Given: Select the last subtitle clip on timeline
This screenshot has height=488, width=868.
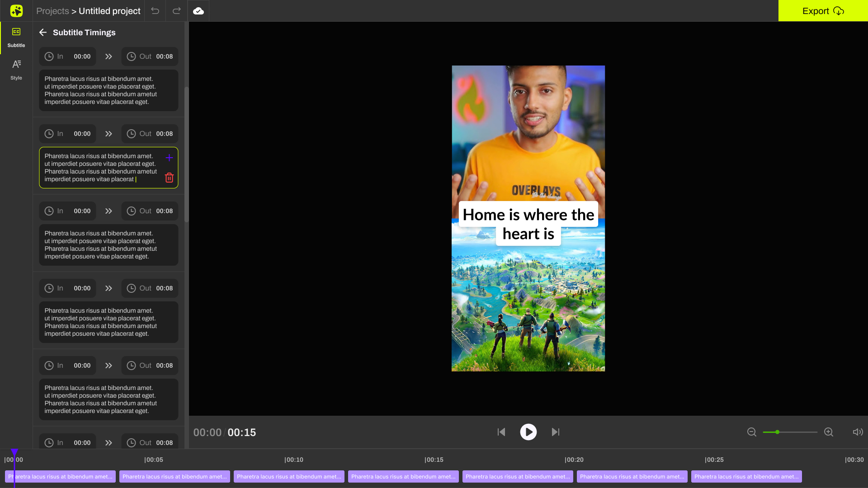Looking at the screenshot, I should coord(746,476).
